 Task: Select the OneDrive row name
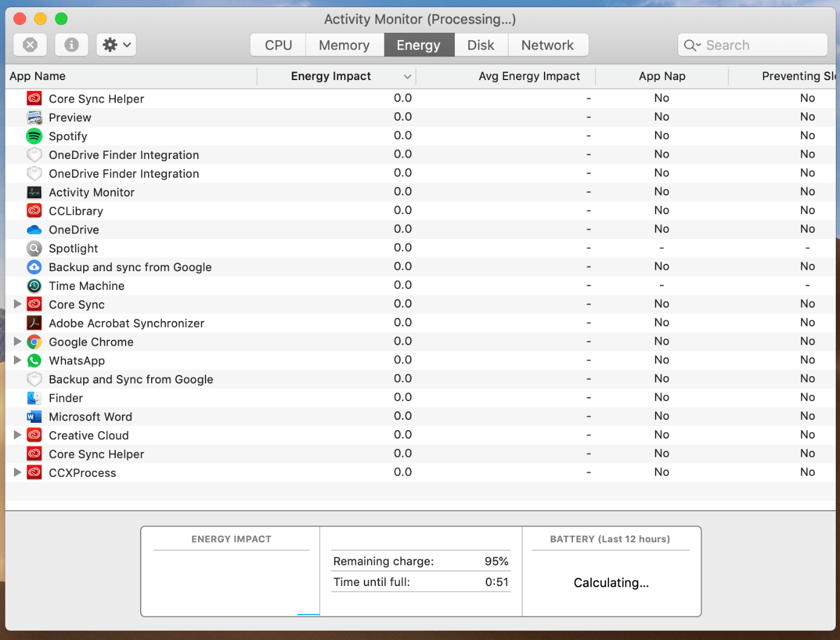click(74, 230)
